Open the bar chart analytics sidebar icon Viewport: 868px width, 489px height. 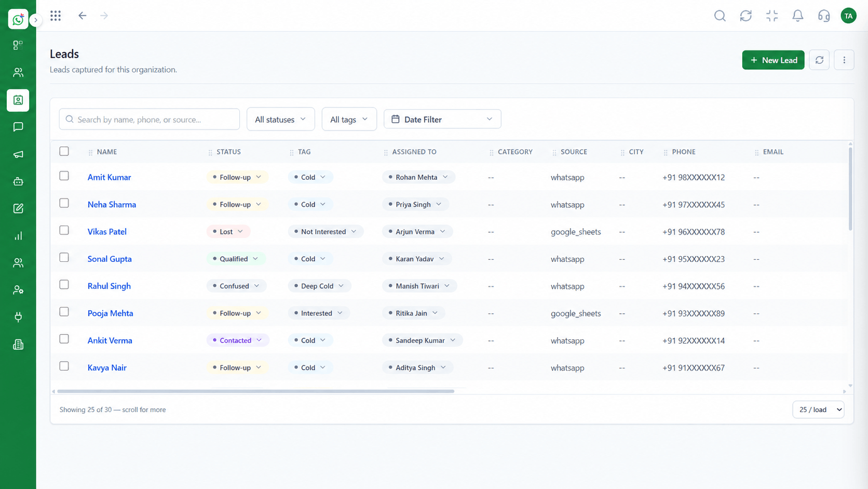[18, 236]
